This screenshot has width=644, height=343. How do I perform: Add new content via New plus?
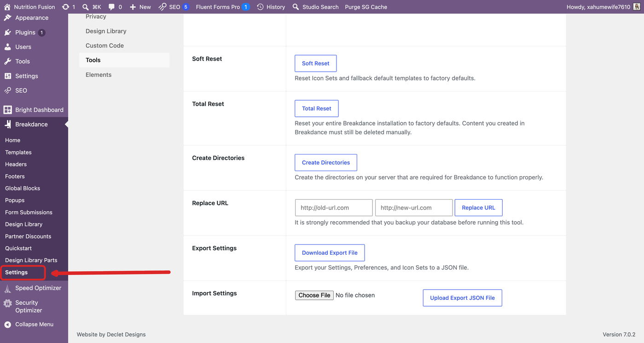click(x=140, y=7)
